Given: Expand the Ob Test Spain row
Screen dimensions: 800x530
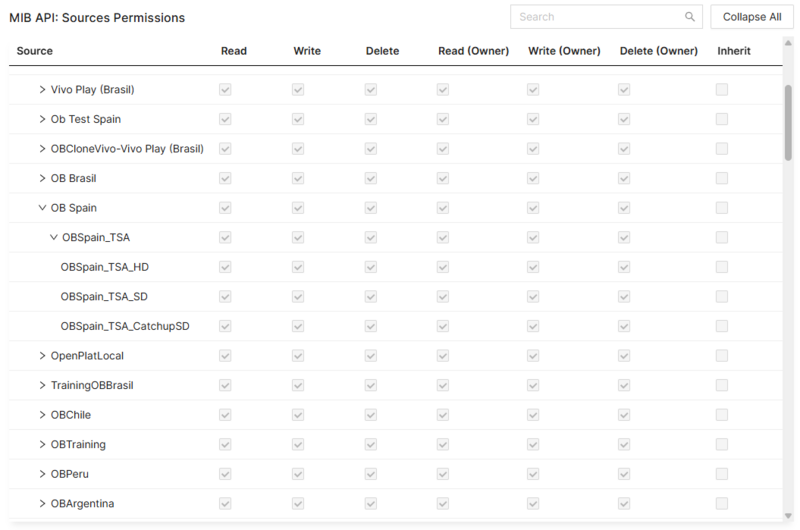Looking at the screenshot, I should click(42, 119).
